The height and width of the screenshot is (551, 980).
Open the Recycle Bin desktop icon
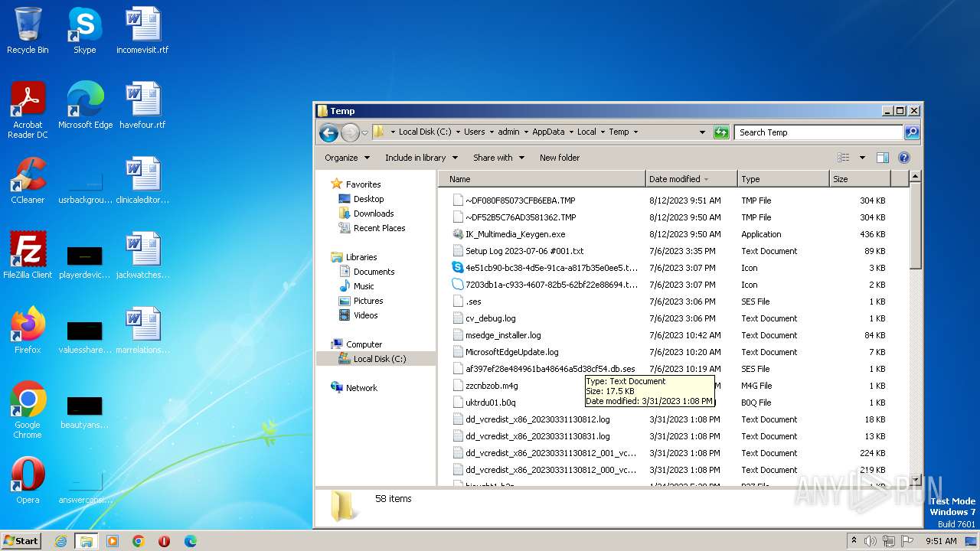(x=28, y=31)
